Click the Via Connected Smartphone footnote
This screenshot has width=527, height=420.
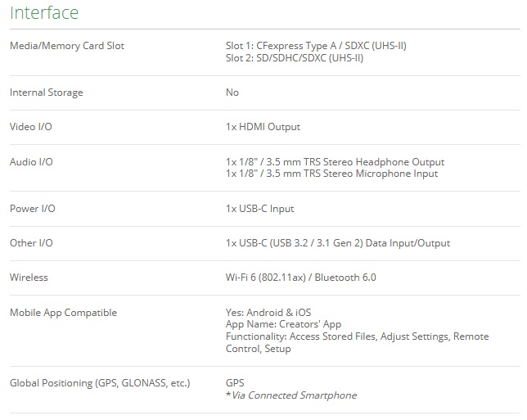[291, 395]
